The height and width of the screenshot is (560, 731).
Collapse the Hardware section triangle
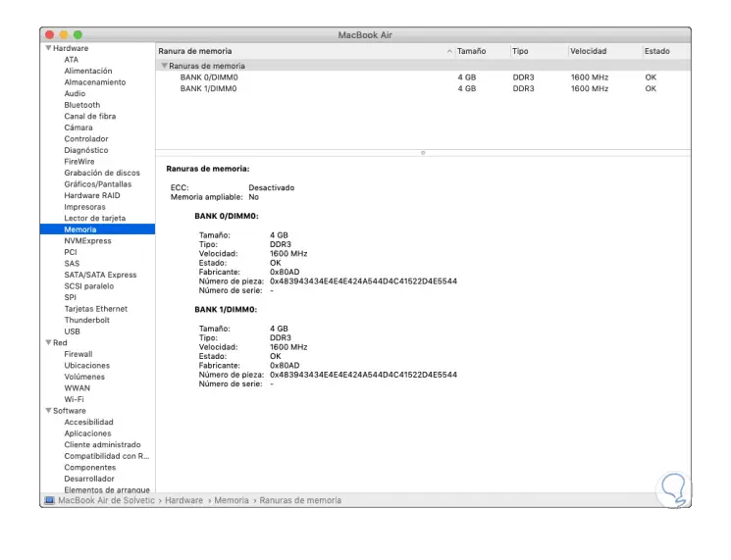coord(48,48)
